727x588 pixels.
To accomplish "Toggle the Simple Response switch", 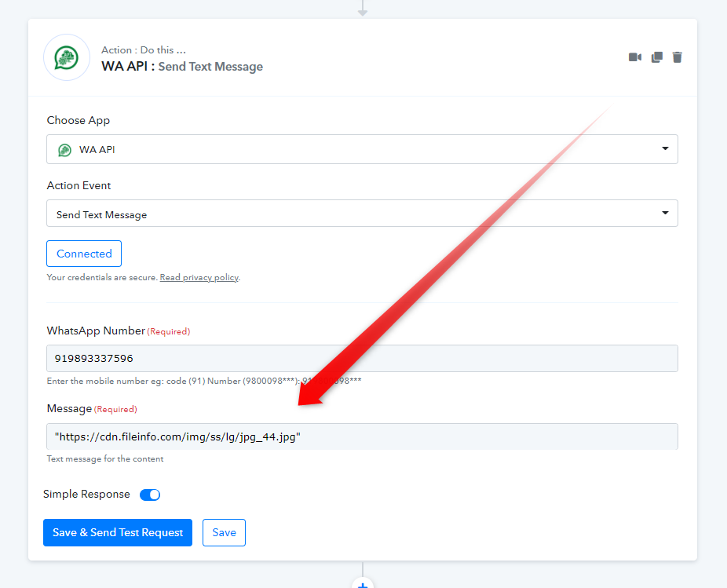I will pyautogui.click(x=150, y=495).
